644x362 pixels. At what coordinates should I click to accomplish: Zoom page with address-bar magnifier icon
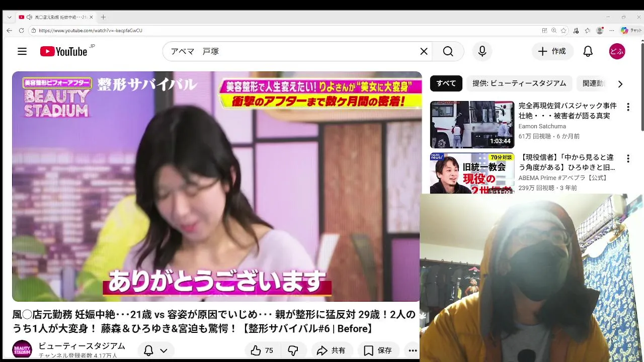pos(554,31)
